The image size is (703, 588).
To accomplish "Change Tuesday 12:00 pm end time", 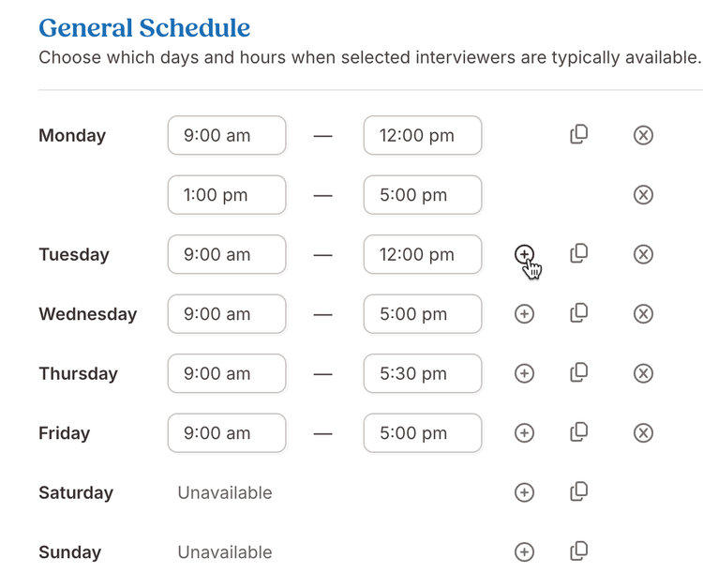I will 423,254.
